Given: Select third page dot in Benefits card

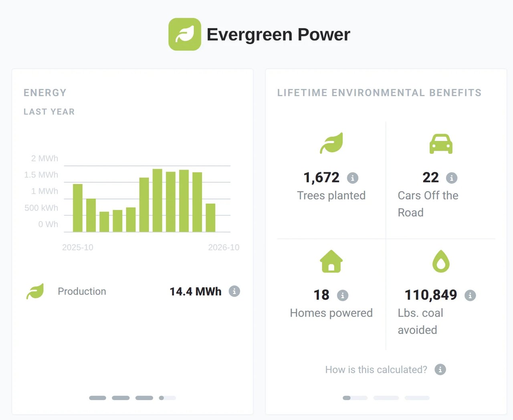Looking at the screenshot, I should pyautogui.click(x=417, y=398).
